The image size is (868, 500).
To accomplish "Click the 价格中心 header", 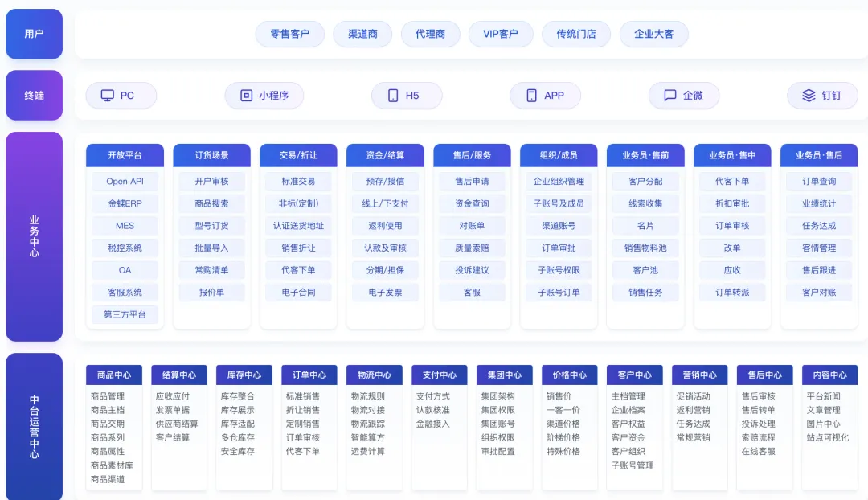I will pyautogui.click(x=570, y=375).
